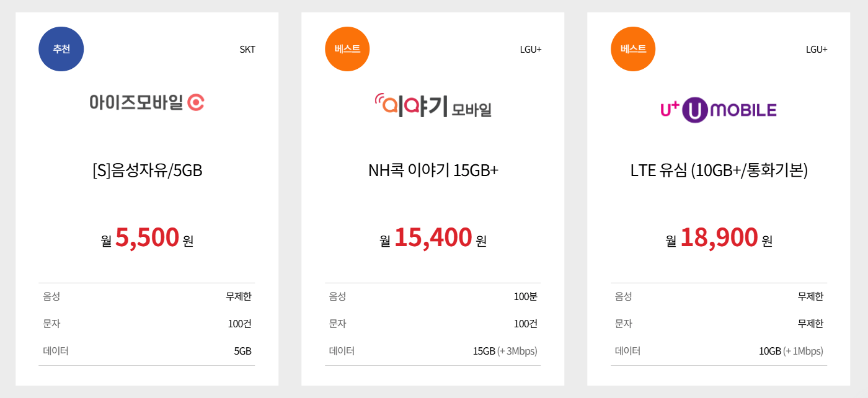Image resolution: width=868 pixels, height=398 pixels.
Task: Click the 월 18,900 원 price text
Action: click(x=718, y=237)
